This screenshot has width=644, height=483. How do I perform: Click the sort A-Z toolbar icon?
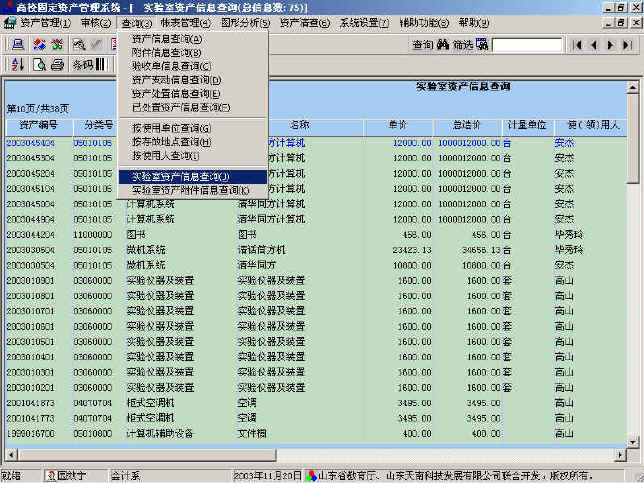click(17, 65)
